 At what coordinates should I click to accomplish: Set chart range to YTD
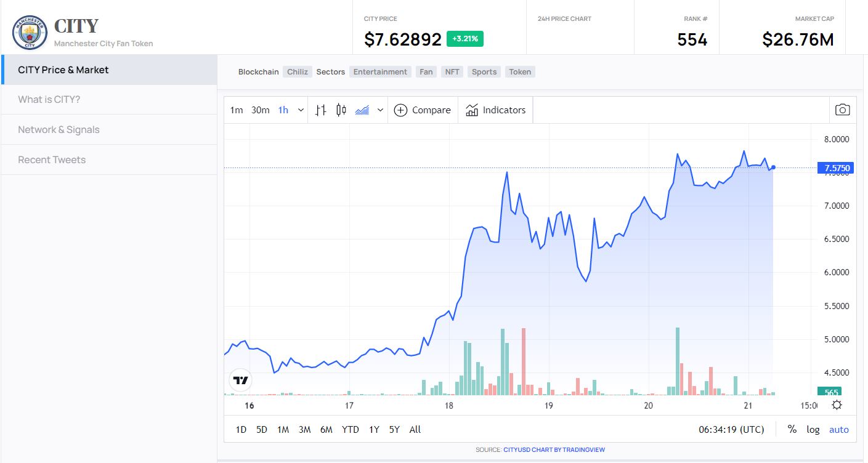coord(351,430)
